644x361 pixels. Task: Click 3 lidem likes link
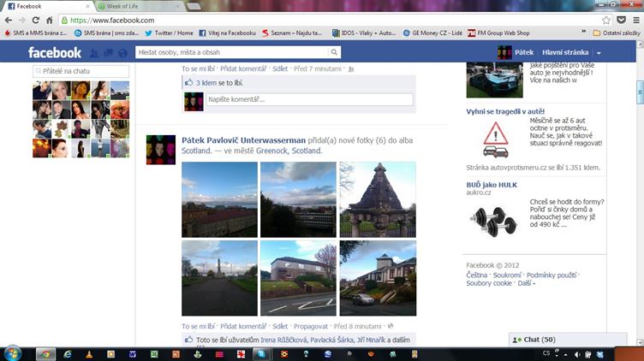click(206, 83)
